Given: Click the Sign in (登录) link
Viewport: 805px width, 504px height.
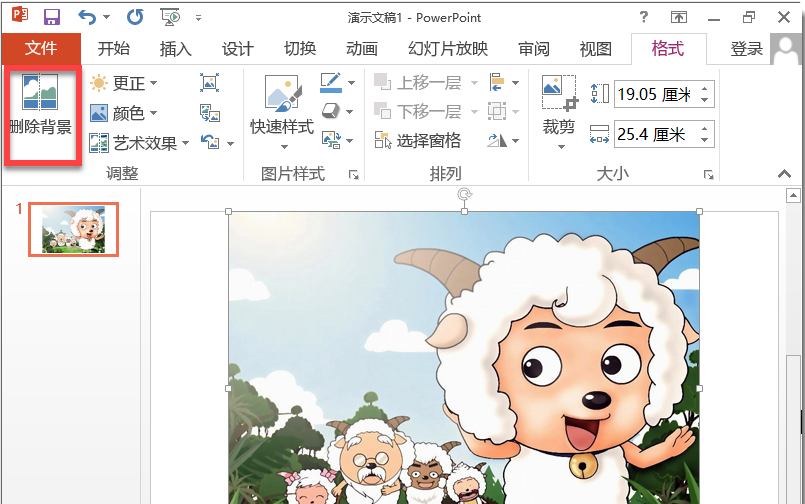Looking at the screenshot, I should click(746, 49).
